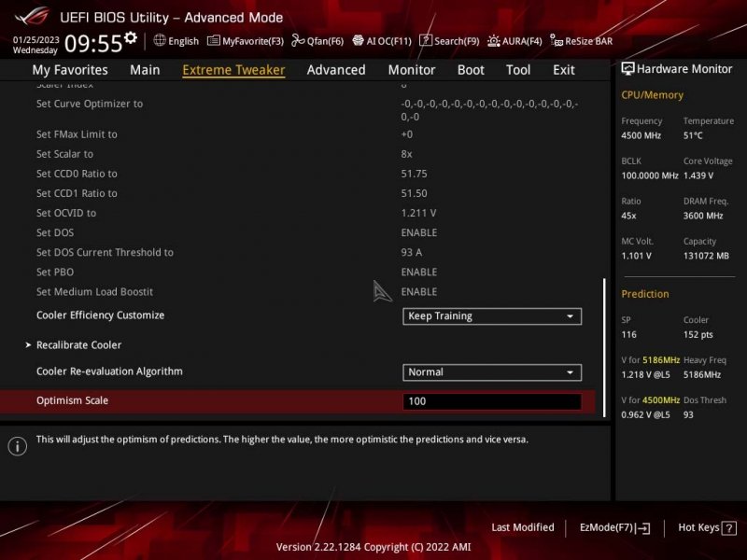
Task: Click Set Medium Load Boostit label
Action: click(x=95, y=292)
